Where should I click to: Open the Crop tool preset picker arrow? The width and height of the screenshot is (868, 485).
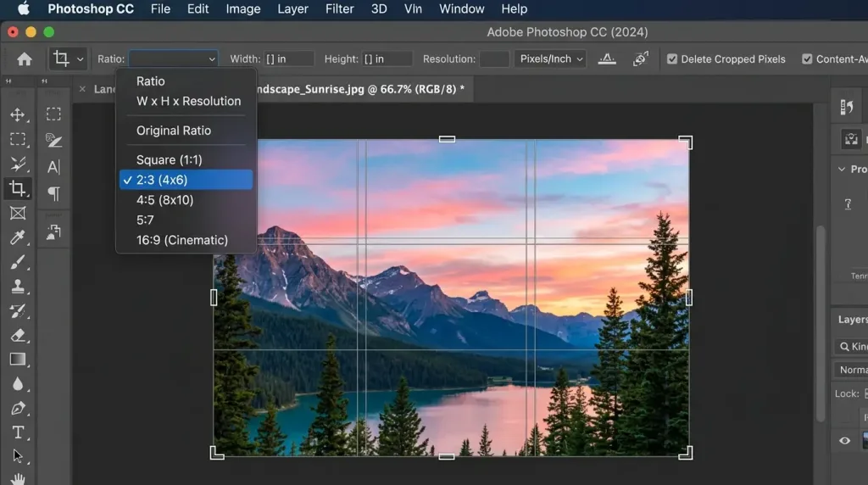click(x=81, y=59)
